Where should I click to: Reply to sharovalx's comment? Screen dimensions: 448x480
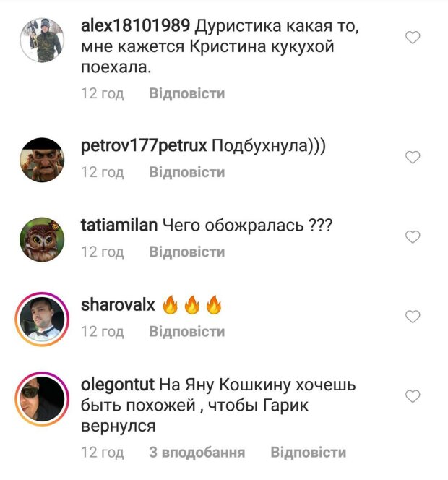pos(187,332)
